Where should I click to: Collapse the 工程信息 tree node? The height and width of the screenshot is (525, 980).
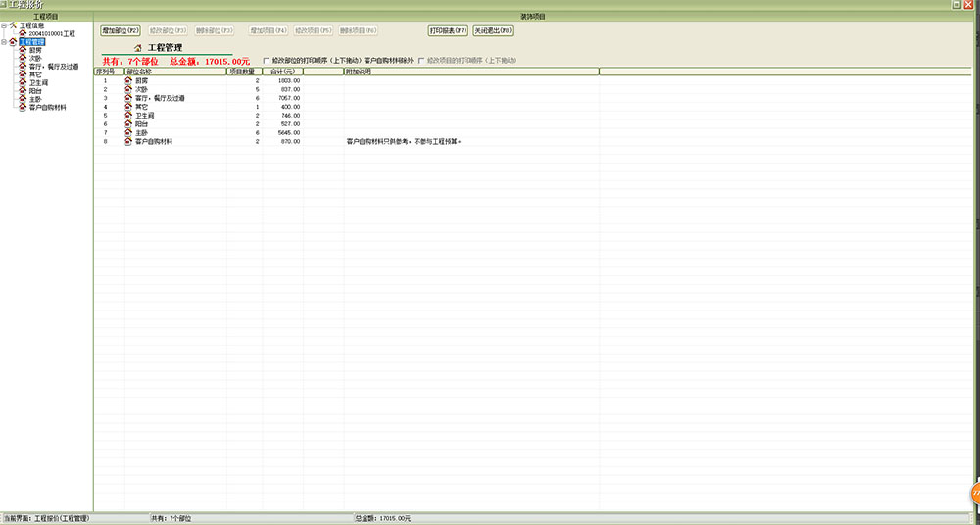4,25
